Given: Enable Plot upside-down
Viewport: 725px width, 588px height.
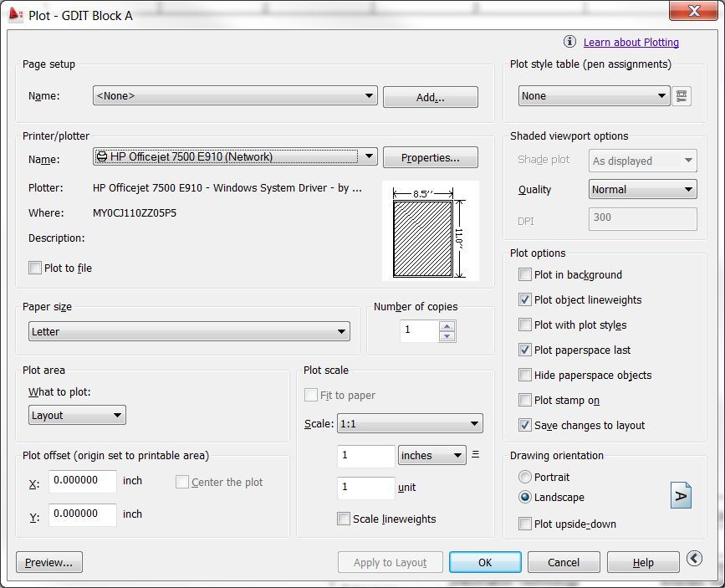Looking at the screenshot, I should click(x=525, y=524).
